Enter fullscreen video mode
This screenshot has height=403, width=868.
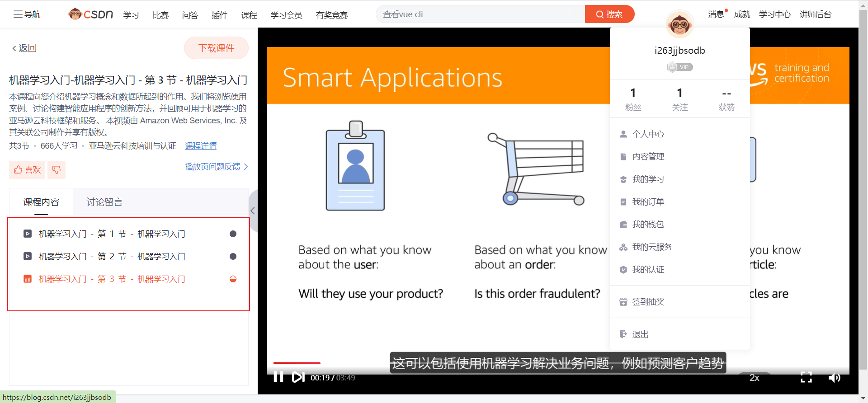click(x=806, y=377)
